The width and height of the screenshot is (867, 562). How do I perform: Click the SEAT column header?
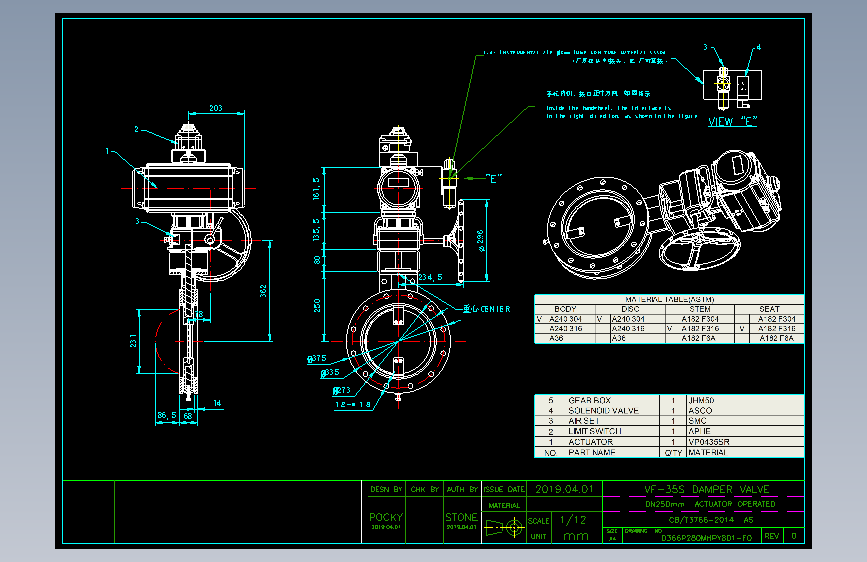coord(769,309)
